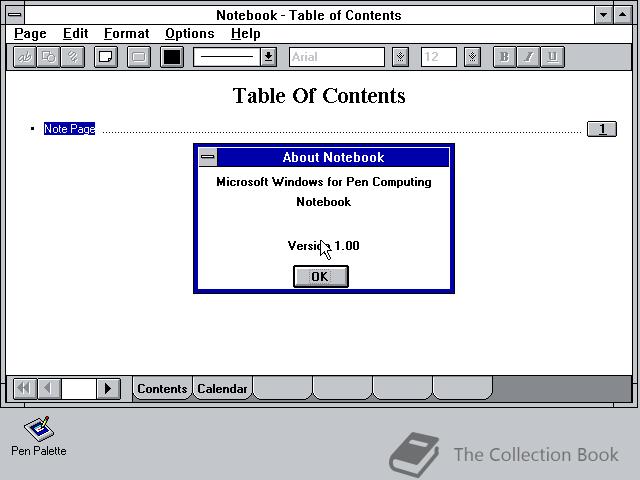This screenshot has width=640, height=480.
Task: Switch to the Calendar tab
Action: [222, 389]
